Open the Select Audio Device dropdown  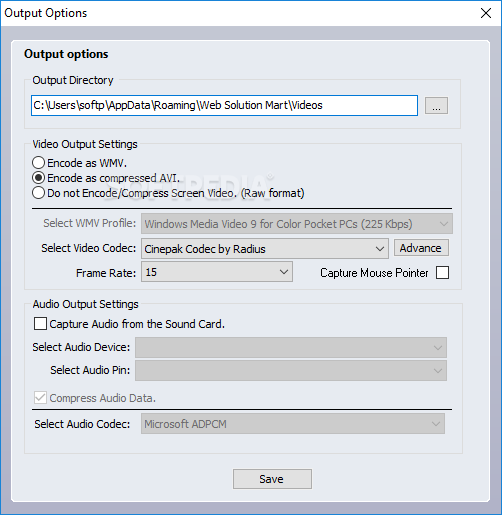(x=291, y=348)
